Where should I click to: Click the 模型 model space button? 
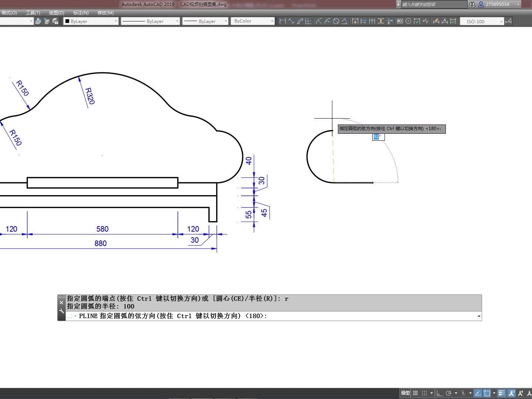point(405,393)
